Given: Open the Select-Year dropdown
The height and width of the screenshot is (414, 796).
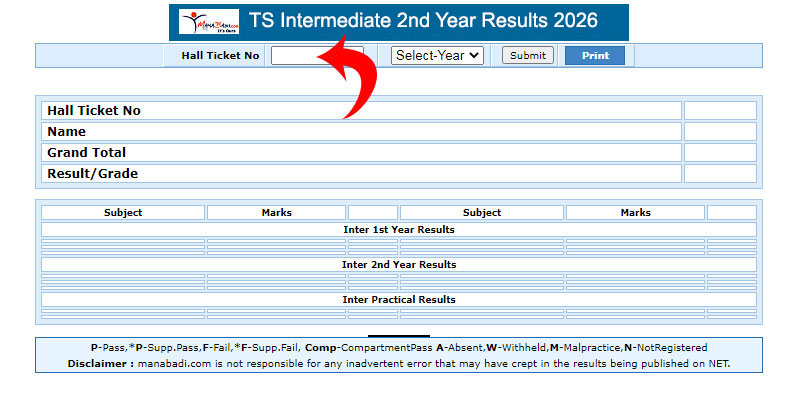Looking at the screenshot, I should (437, 56).
